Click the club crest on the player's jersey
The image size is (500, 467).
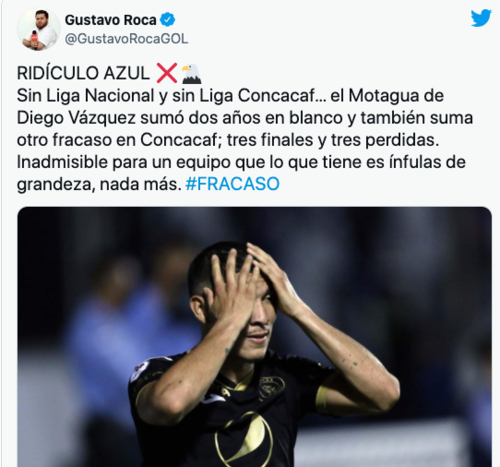(x=272, y=386)
